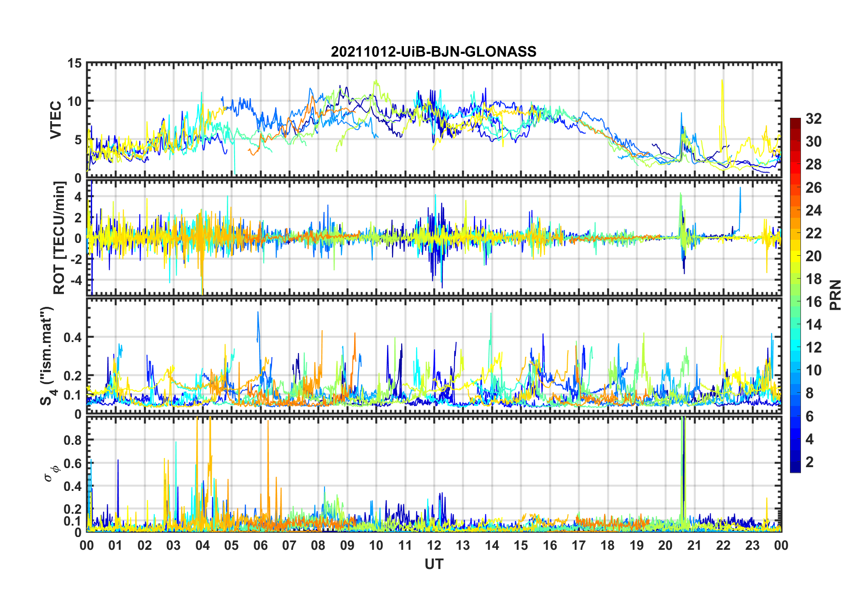Click x-axis hour tick 15
Image resolution: width=868 pixels, height=590 pixels.
click(521, 545)
